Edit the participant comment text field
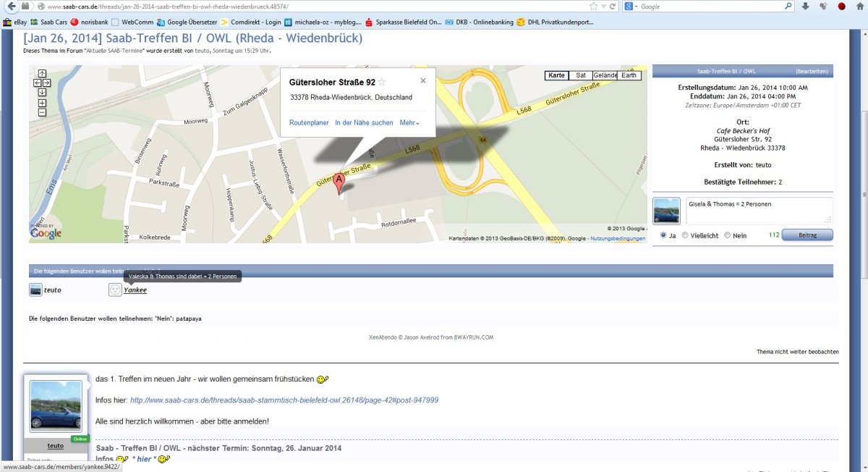Image resolution: width=868 pixels, height=472 pixels. click(758, 211)
